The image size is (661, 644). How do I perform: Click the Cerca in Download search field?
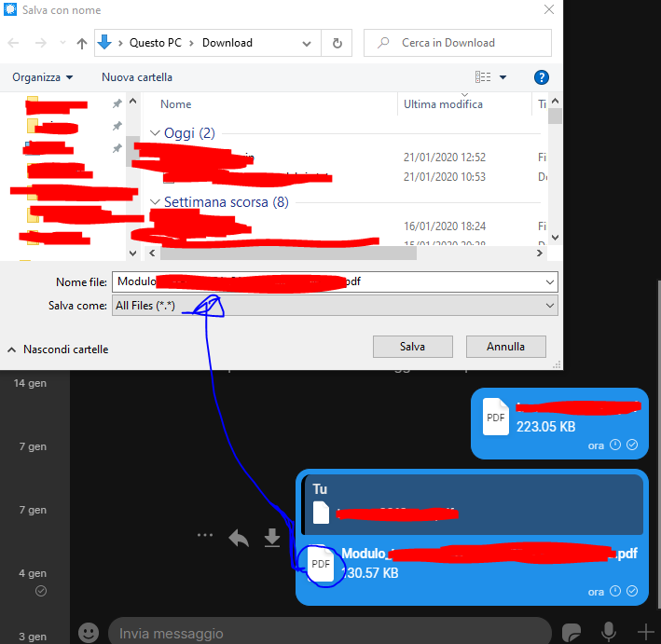tap(458, 43)
